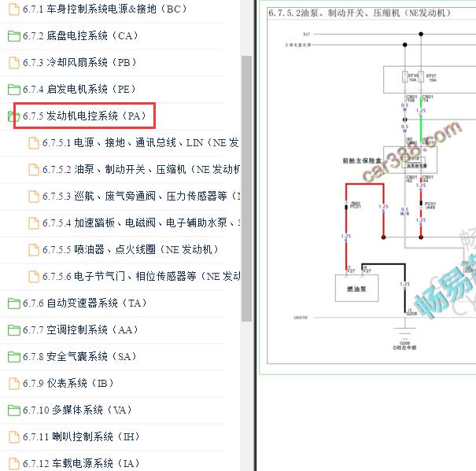Open 6.7.1 车身控制系统电源&接地 (BC) entry
This screenshot has width=476, height=471.
pos(105,9)
